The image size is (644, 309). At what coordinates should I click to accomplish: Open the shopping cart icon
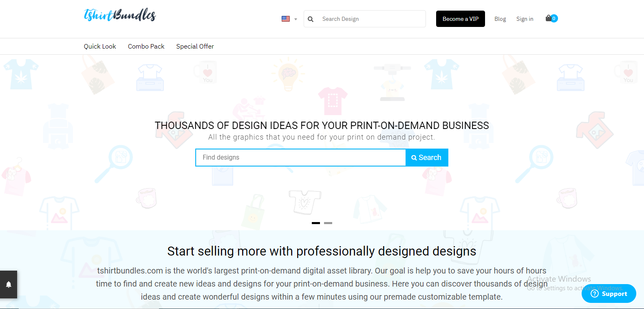(x=549, y=18)
